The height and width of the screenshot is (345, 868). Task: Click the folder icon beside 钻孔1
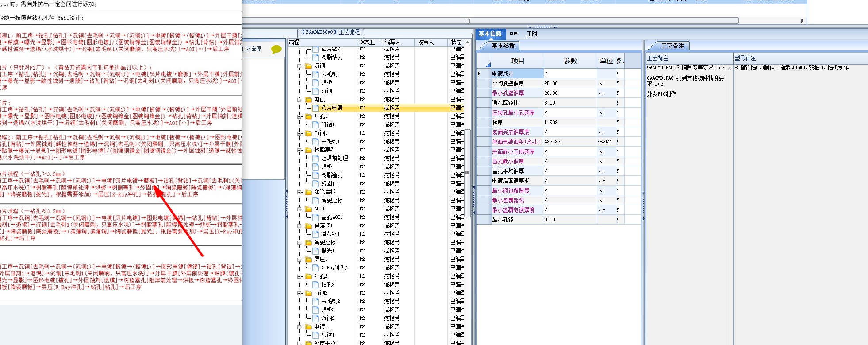[308, 116]
